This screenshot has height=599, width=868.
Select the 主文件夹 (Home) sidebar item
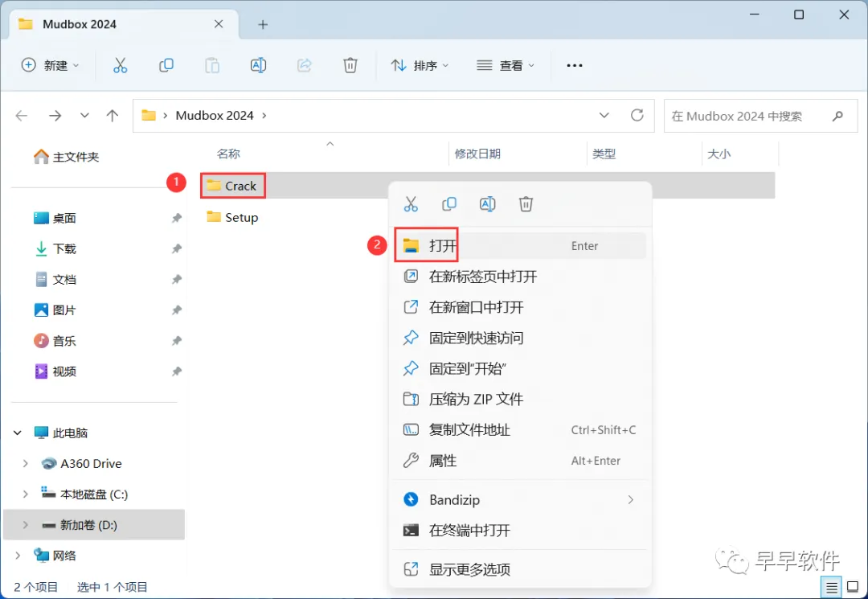click(x=67, y=158)
